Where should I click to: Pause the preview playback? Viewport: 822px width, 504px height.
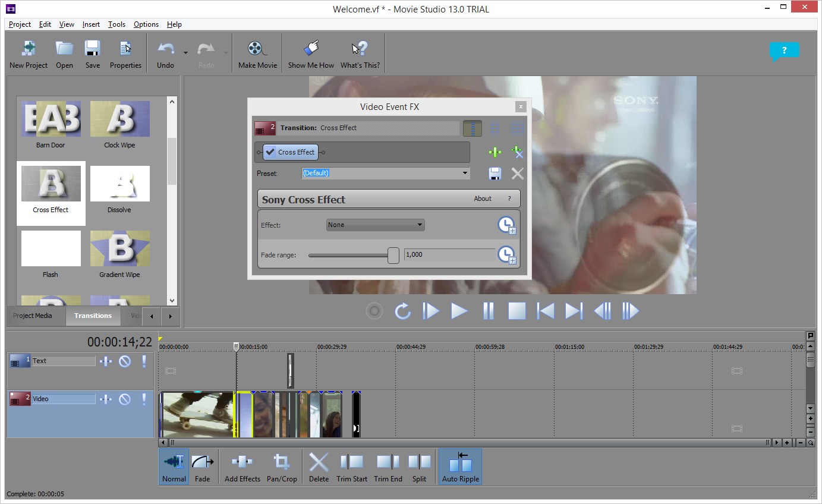(x=488, y=311)
